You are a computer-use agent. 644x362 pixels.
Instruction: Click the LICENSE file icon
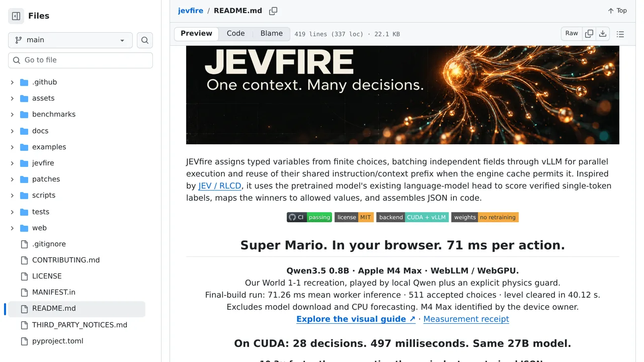24,276
